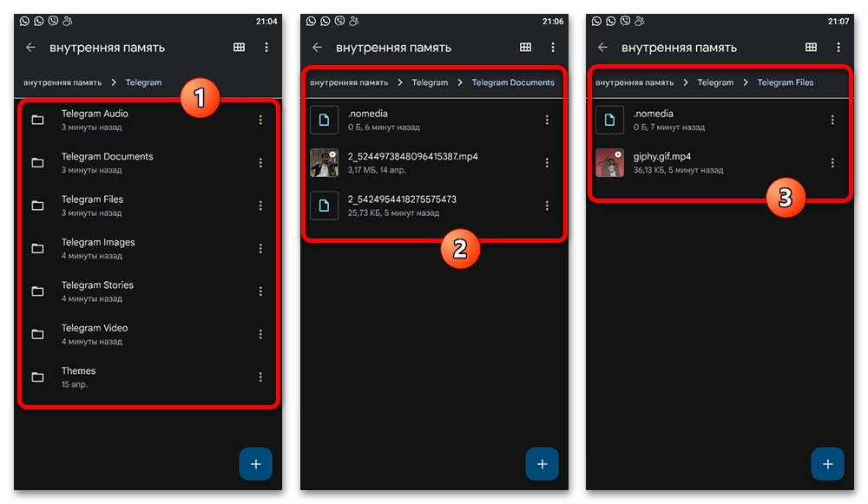Open options for Themes folder
868x504 pixels.
[260, 377]
